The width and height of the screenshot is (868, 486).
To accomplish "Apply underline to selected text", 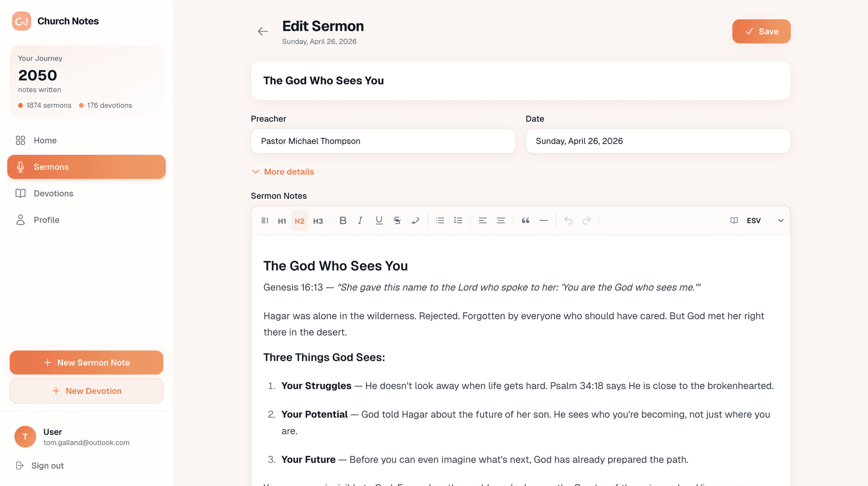I will click(x=379, y=220).
